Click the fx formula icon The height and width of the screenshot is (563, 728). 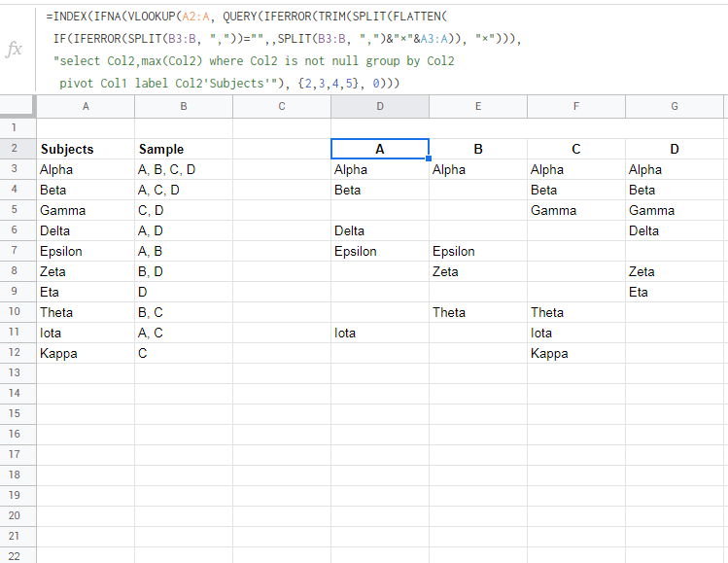click(x=14, y=49)
